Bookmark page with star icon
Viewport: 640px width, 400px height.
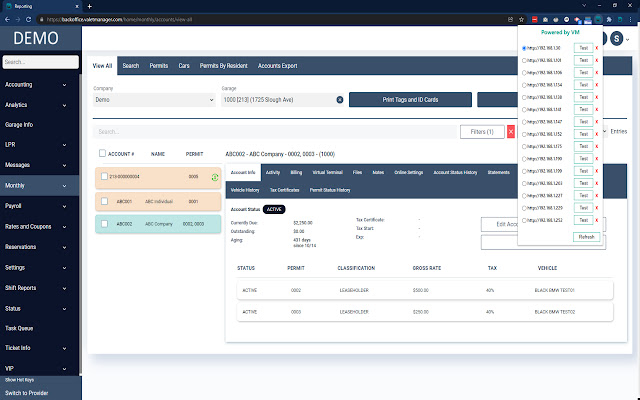pyautogui.click(x=521, y=19)
